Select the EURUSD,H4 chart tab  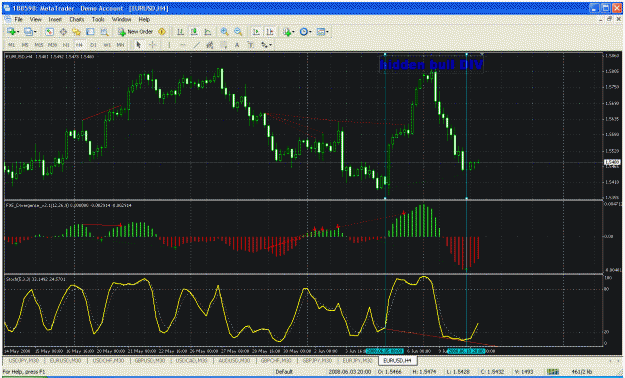(x=397, y=360)
